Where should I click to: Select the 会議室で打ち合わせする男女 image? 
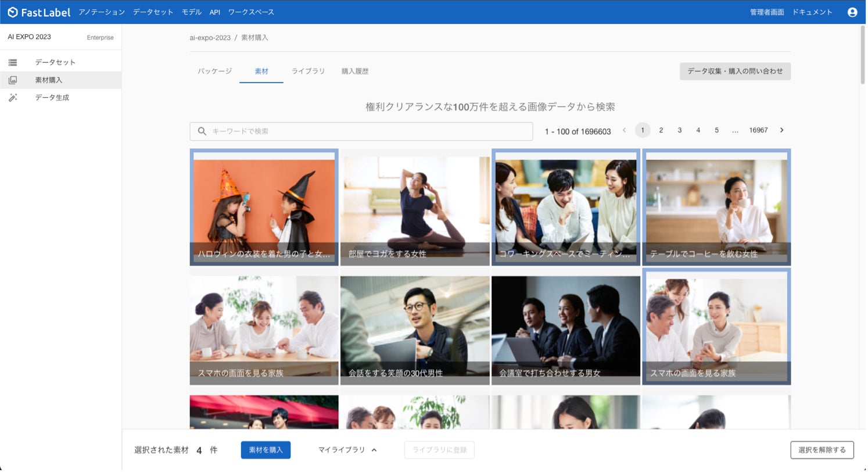(566, 327)
